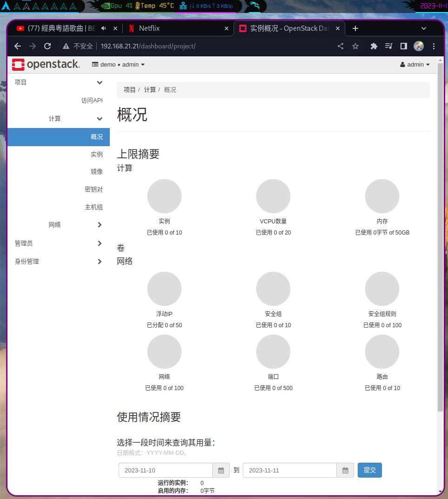
Task: Open the calendar picker for the end date
Action: pyautogui.click(x=345, y=470)
